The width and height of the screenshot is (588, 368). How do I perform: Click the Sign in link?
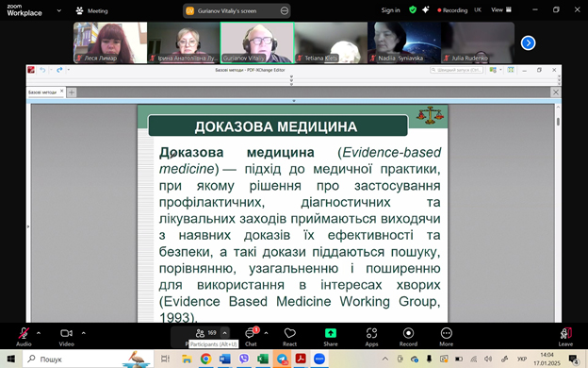click(390, 10)
